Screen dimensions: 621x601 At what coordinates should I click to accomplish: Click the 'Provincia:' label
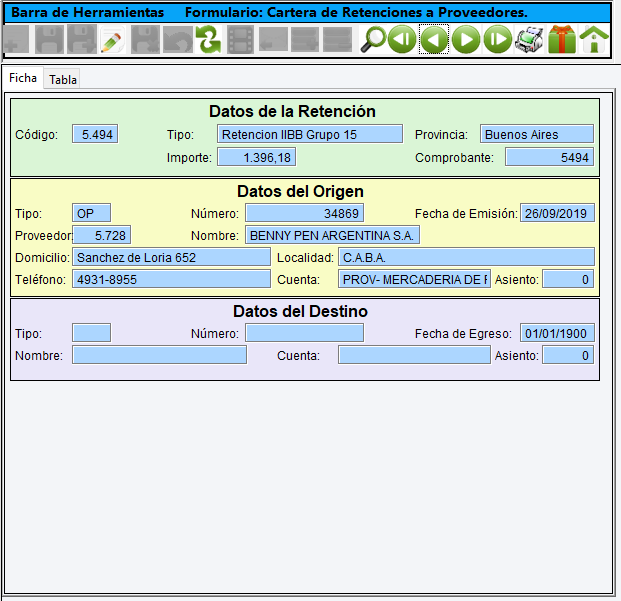[x=441, y=135]
